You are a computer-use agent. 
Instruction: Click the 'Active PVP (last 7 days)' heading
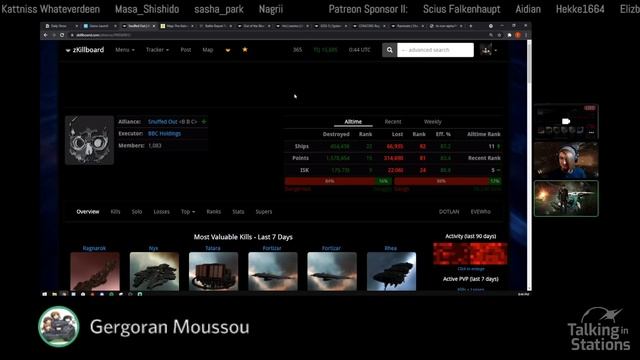(x=471, y=279)
